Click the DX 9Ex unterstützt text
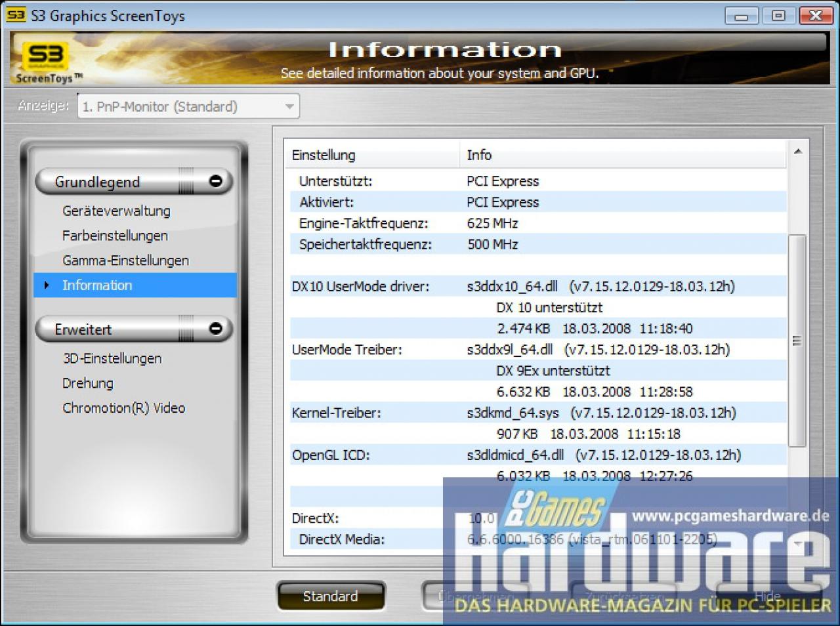The height and width of the screenshot is (626, 840). click(553, 371)
